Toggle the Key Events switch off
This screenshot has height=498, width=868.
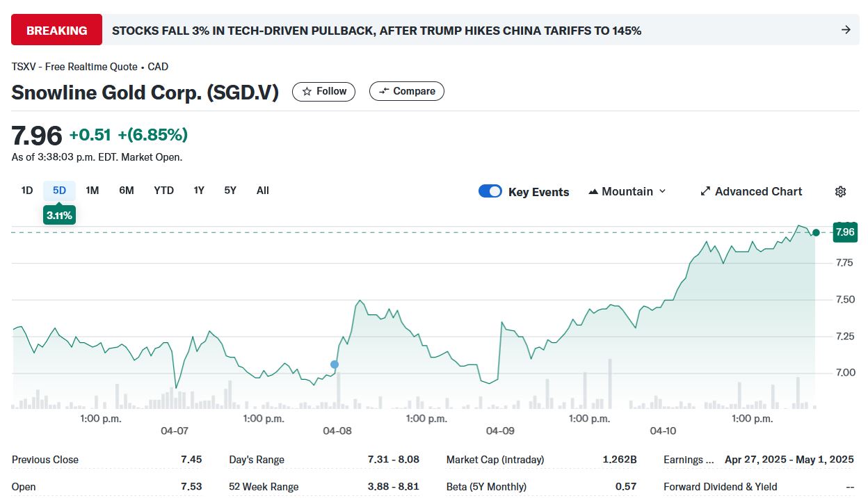point(490,191)
